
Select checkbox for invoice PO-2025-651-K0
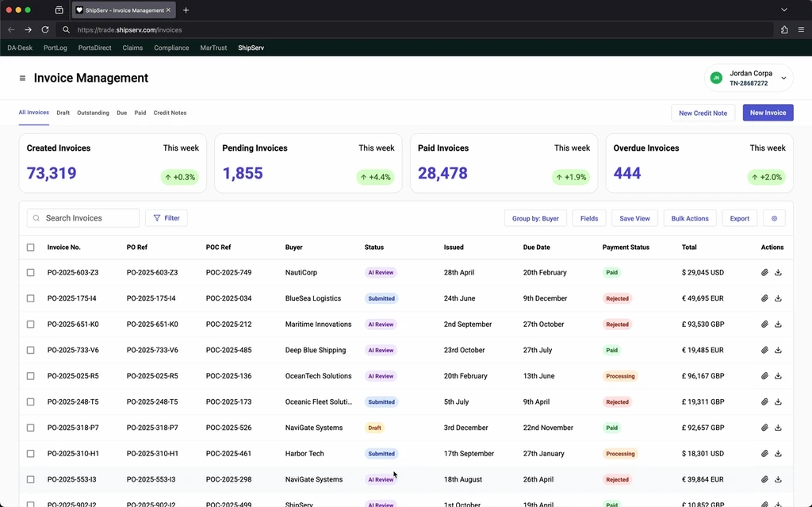[31, 324]
